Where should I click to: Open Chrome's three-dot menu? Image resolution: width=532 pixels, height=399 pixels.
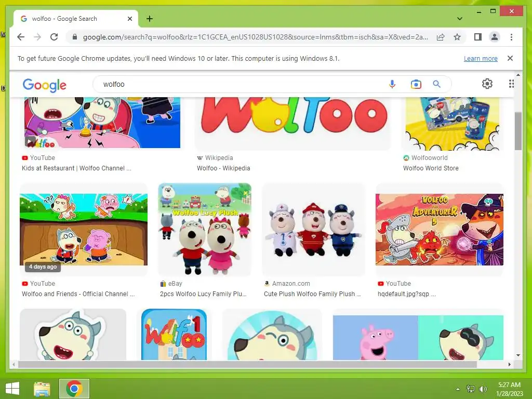pos(511,37)
